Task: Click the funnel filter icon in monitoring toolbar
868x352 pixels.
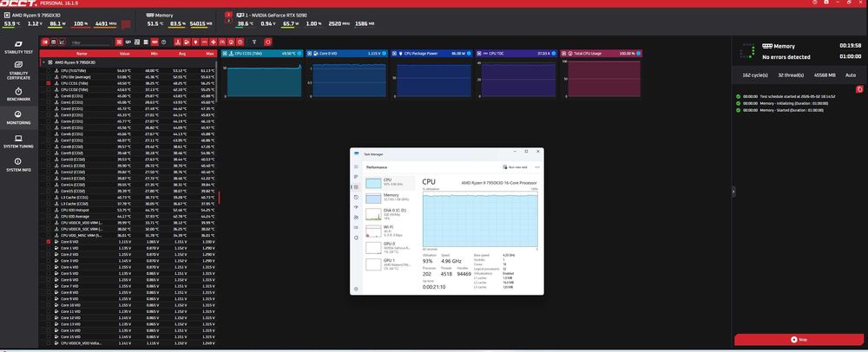Action: (254, 42)
